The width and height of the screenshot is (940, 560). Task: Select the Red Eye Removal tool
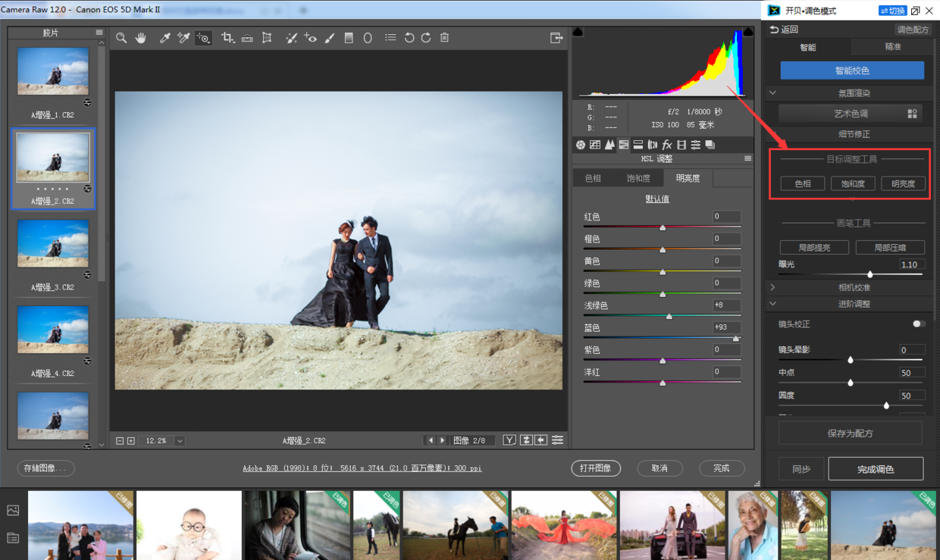(310, 38)
